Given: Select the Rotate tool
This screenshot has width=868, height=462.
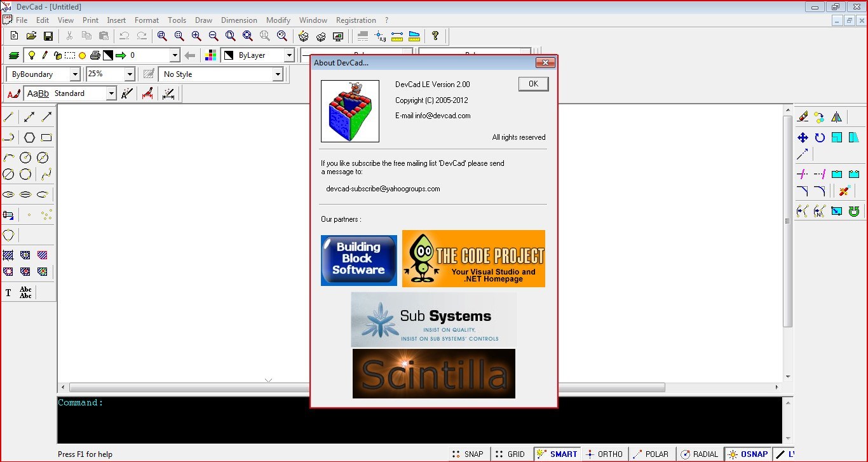Looking at the screenshot, I should pyautogui.click(x=819, y=137).
